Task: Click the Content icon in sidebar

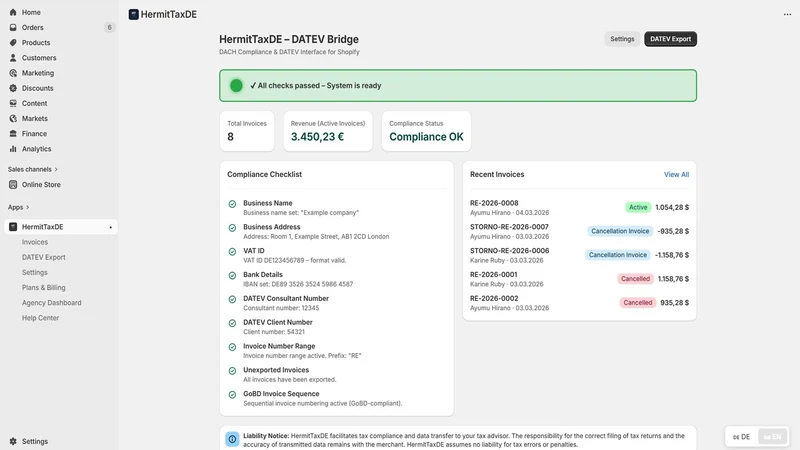Action: coord(13,103)
